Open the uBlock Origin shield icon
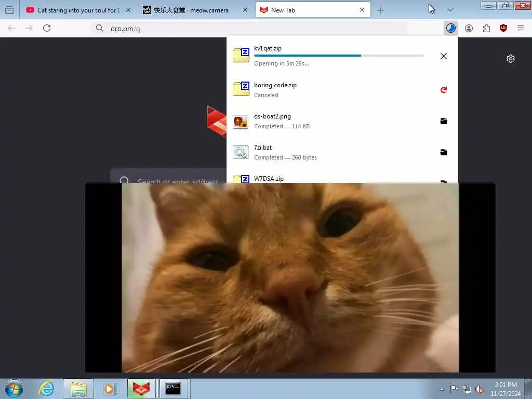532x399 pixels. (x=503, y=28)
